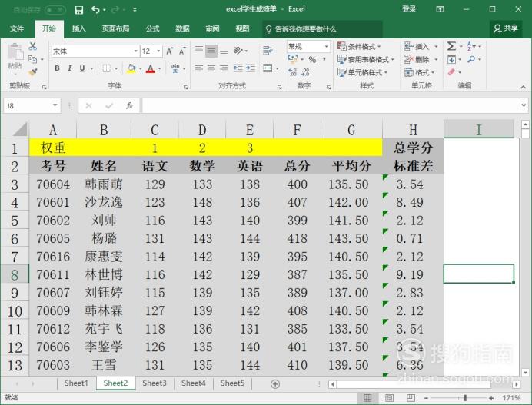Image resolution: width=532 pixels, height=405 pixels.
Task: Click the Sign in button in title bar
Action: point(409,9)
